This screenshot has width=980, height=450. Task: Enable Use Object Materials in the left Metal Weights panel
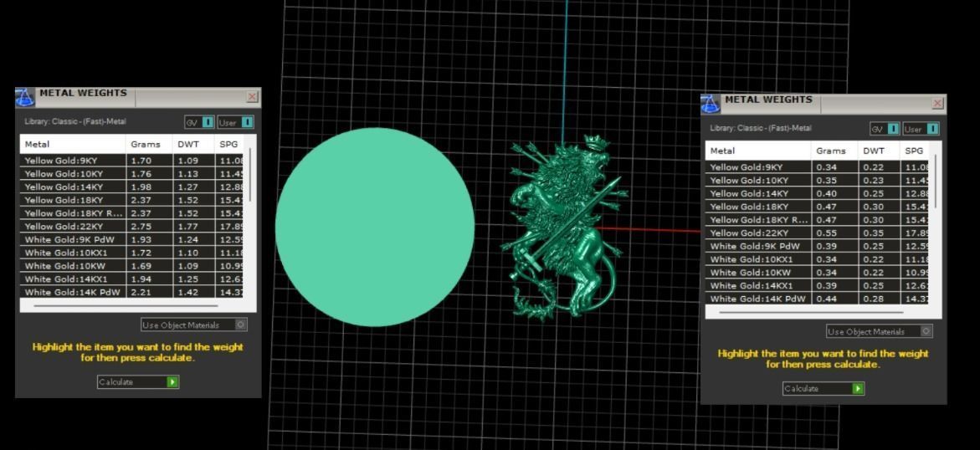[x=194, y=325]
